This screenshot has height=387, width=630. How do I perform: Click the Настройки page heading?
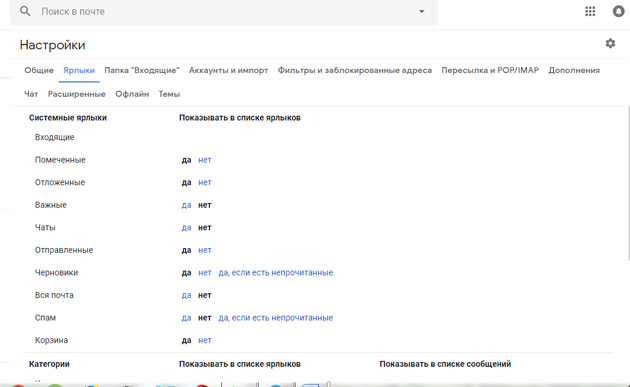coord(52,45)
